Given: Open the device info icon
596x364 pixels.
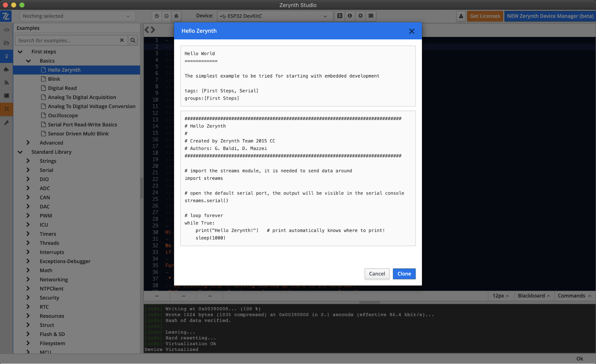Looking at the screenshot, I should click(x=350, y=16).
